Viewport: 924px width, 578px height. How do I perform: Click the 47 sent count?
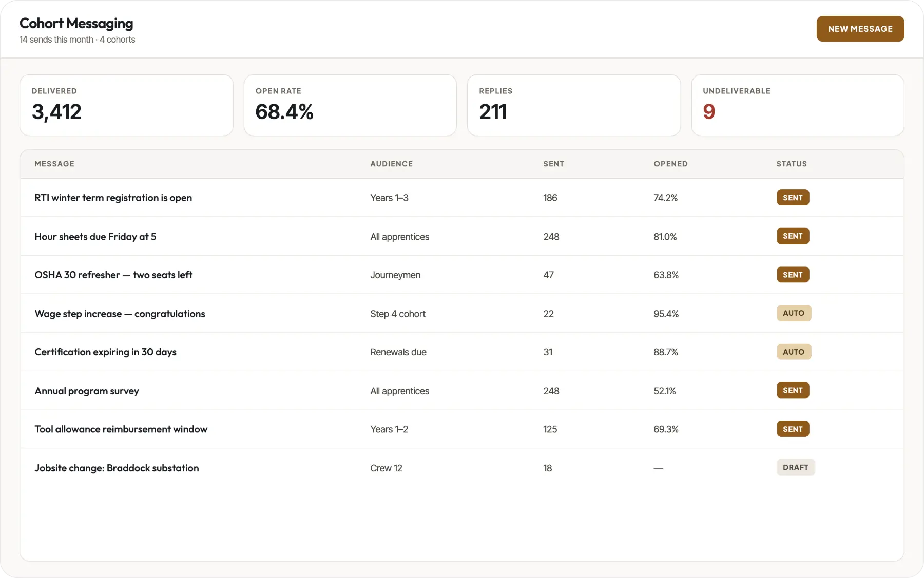tap(549, 275)
